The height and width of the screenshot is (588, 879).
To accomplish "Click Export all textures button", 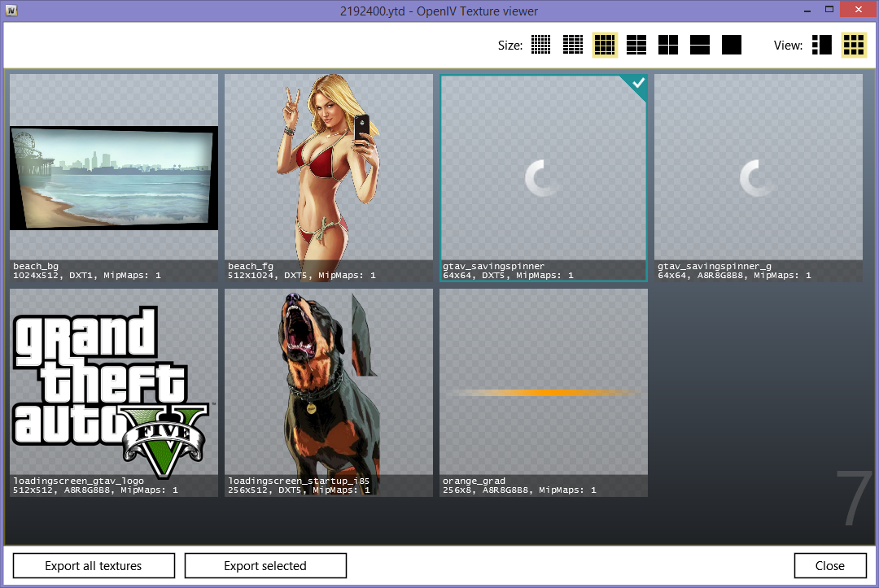I will pos(94,565).
